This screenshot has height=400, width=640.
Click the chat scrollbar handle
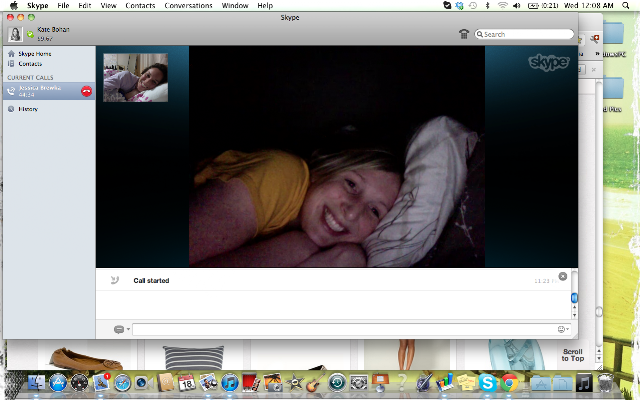click(574, 298)
